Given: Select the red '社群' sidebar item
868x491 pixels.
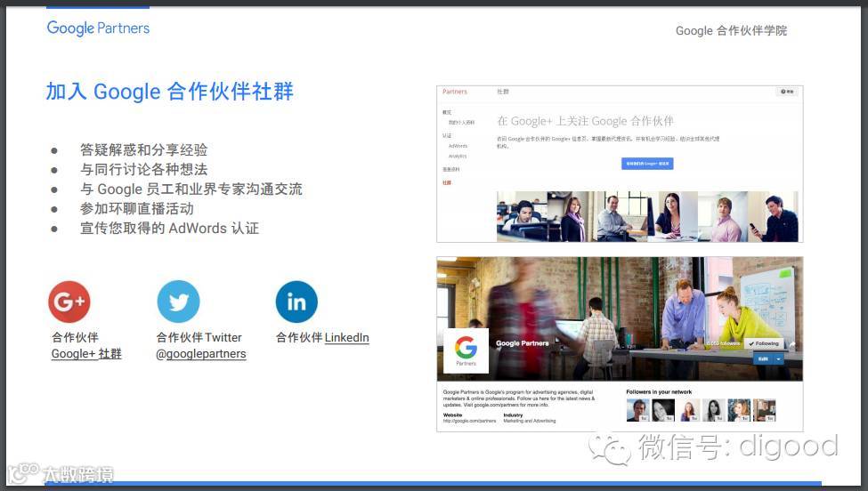Looking at the screenshot, I should tap(447, 182).
